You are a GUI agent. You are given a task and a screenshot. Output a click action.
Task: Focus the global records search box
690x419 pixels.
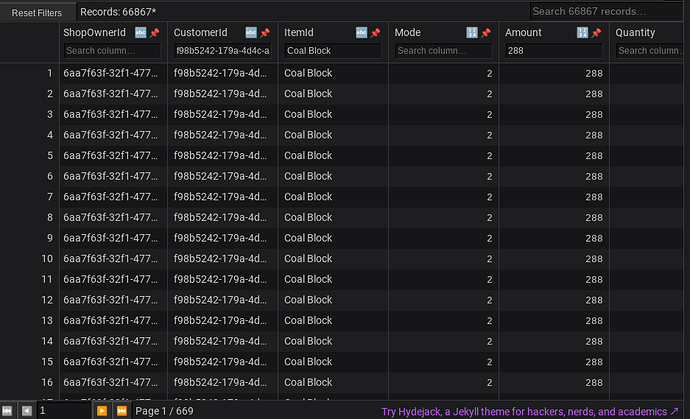pyautogui.click(x=606, y=11)
